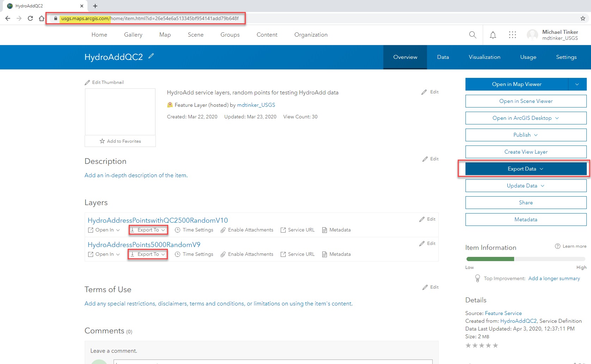Viewport: 591px width, 364px height.
Task: Open the HydroAddressPointswithQC2500RandomV10 layer link
Action: 158,220
